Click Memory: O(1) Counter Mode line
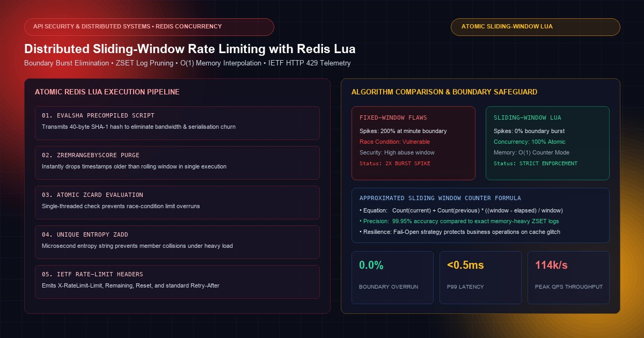 click(x=532, y=152)
